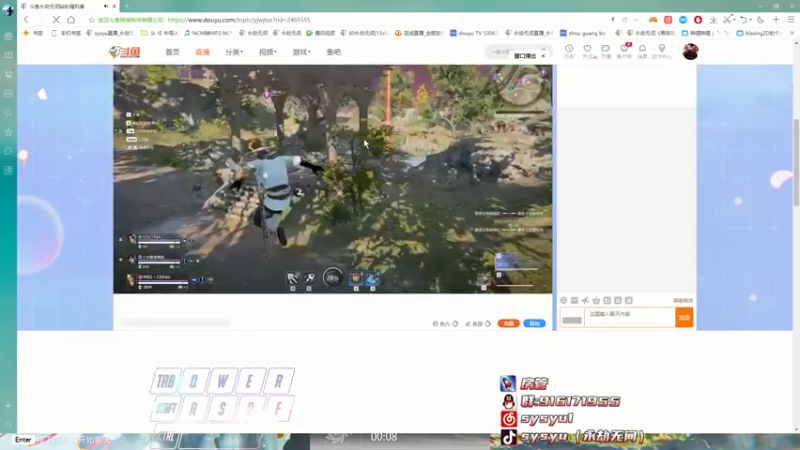800x450 pixels.
Task: Open the sidebar search magnifier icon
Action: [8, 113]
